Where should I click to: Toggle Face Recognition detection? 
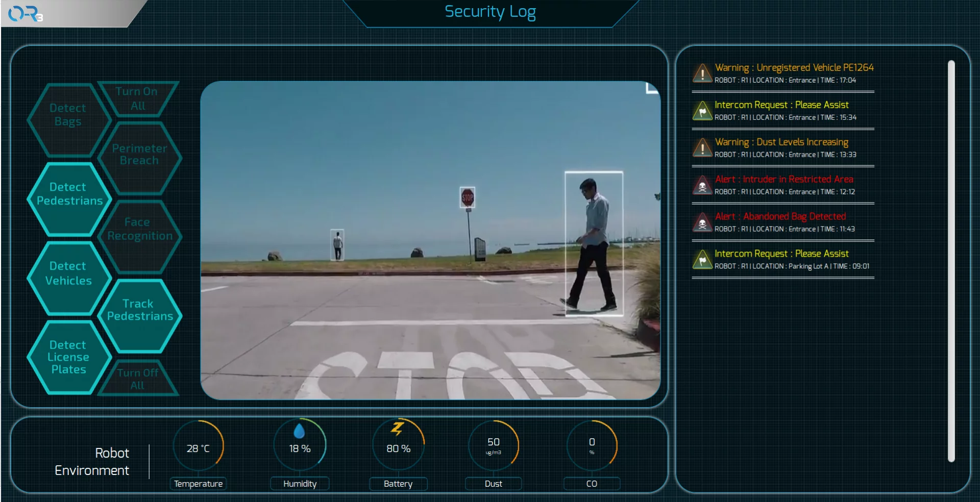(x=139, y=229)
